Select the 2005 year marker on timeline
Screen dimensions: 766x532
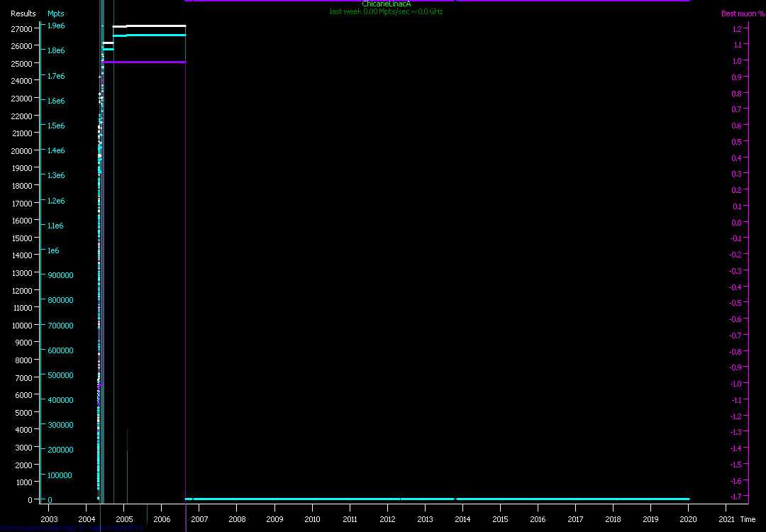123,519
